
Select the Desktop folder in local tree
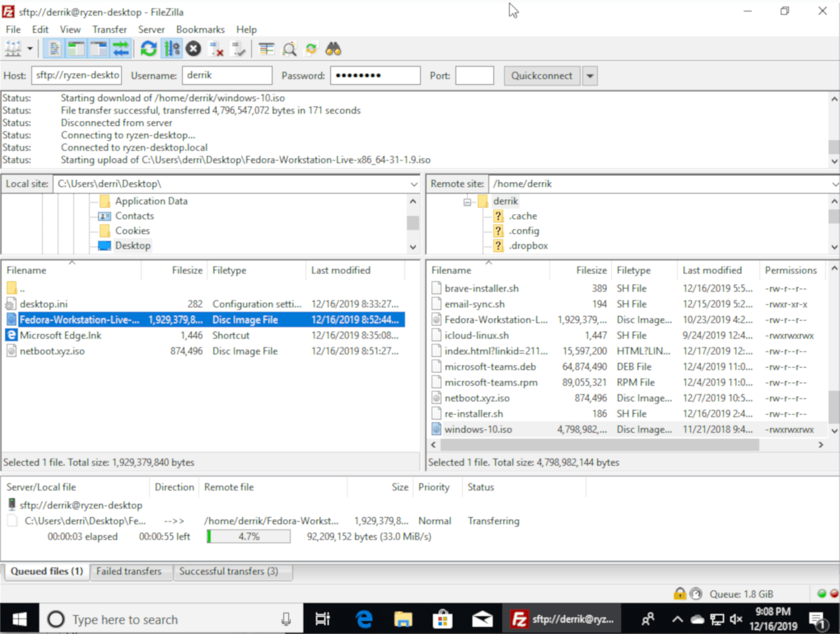point(132,245)
